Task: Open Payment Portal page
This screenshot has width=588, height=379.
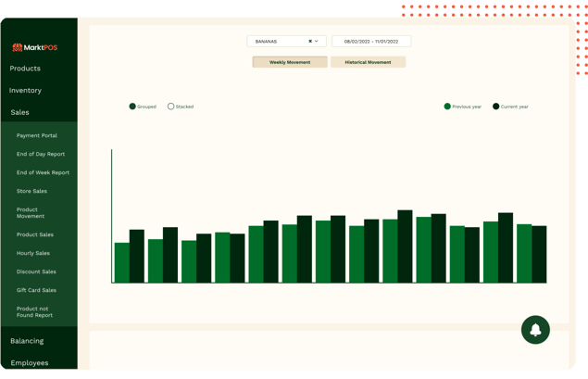Action: coord(37,135)
